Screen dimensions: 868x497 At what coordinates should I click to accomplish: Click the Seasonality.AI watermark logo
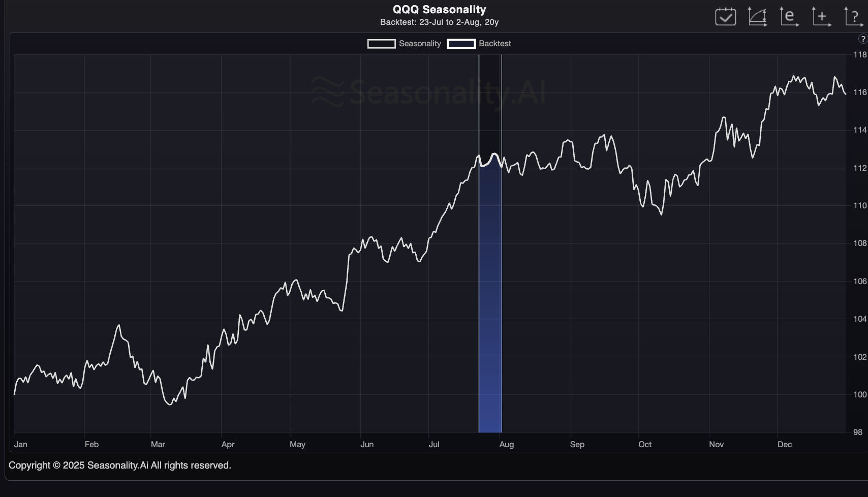(x=428, y=92)
